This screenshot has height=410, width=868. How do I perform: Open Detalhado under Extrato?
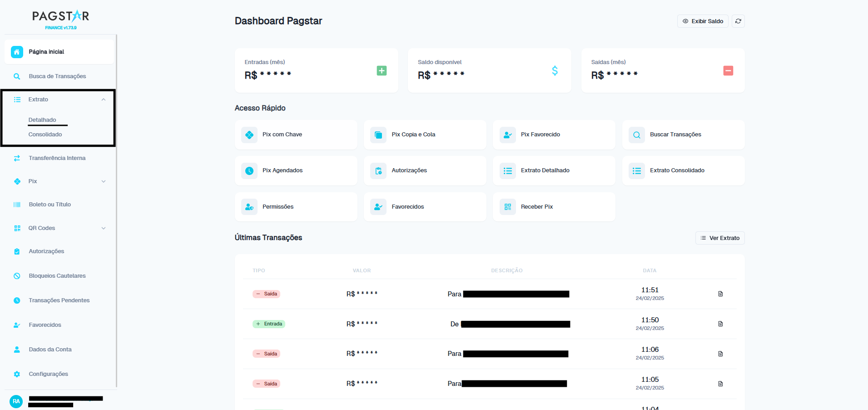tap(42, 120)
